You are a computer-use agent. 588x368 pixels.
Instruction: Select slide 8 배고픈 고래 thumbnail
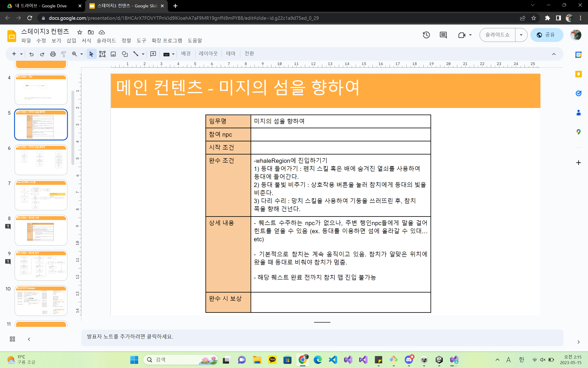coord(41,230)
